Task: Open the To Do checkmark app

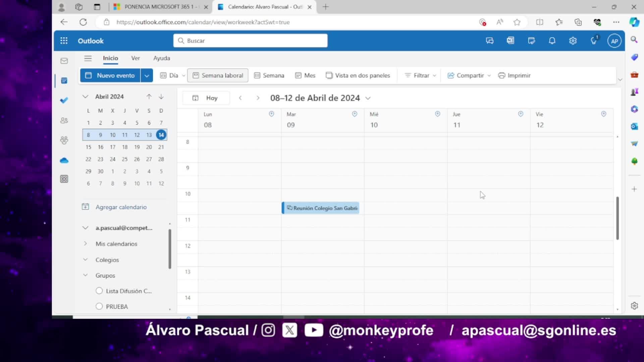Action: coord(64,100)
